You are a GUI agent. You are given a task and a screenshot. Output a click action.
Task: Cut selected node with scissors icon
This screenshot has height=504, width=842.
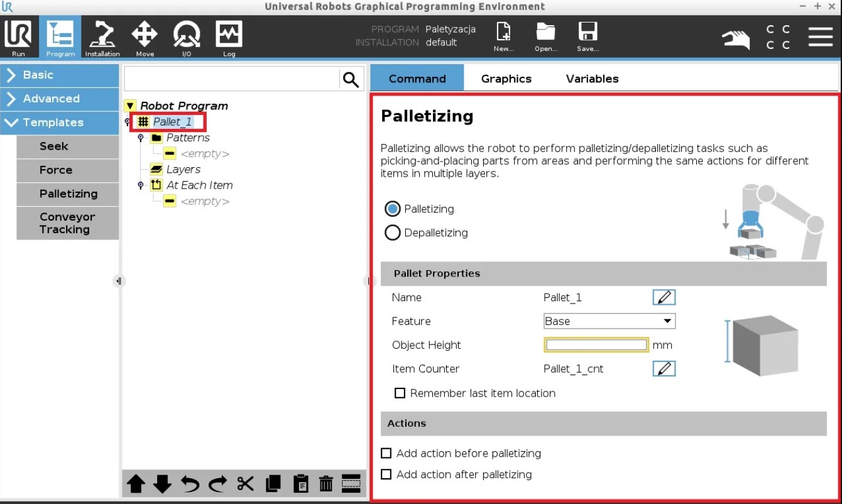(x=245, y=483)
